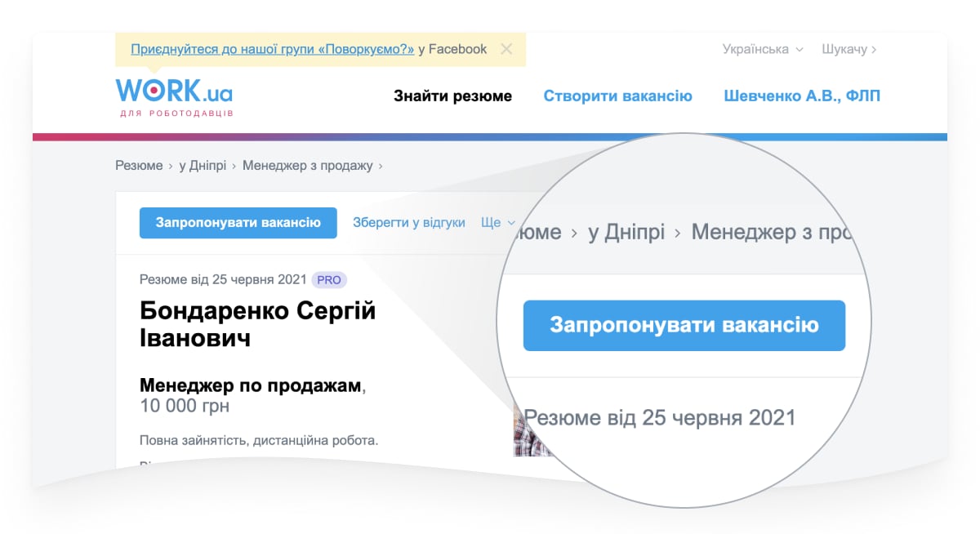Click Менеджер по продажам title
980x534 pixels.
251,385
